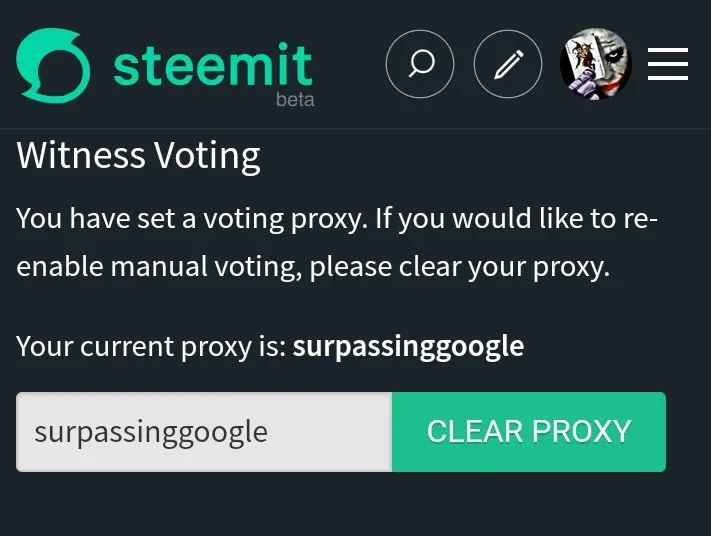711x536 pixels.
Task: Click the "Your current proxy is" label
Action: tap(151, 347)
